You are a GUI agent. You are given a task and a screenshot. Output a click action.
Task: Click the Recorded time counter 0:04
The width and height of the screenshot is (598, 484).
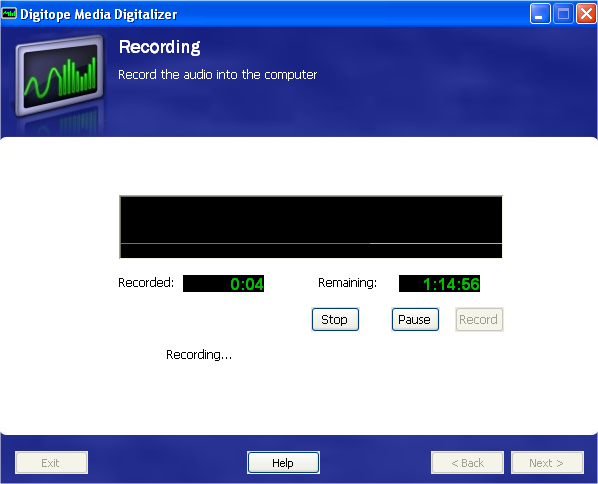click(223, 283)
